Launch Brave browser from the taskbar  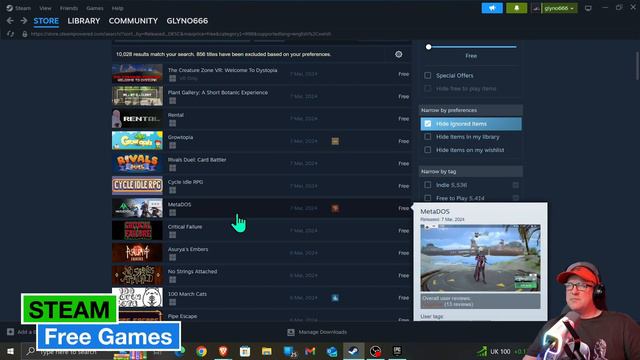[223, 351]
